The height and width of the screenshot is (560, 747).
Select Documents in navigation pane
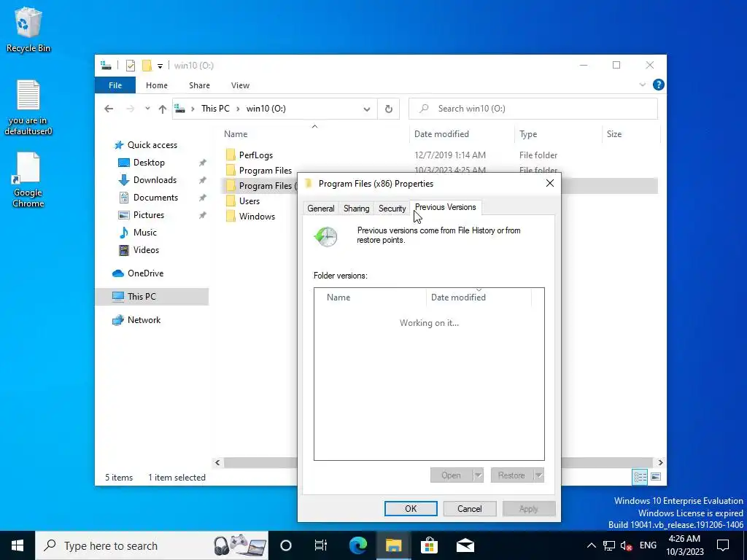[x=155, y=198]
